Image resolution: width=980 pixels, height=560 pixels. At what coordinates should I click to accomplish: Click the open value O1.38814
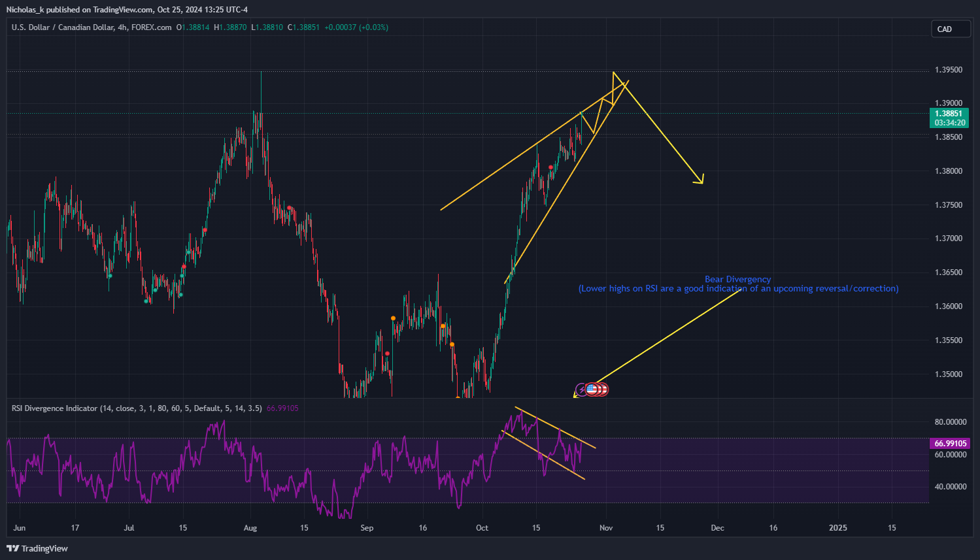193,27
